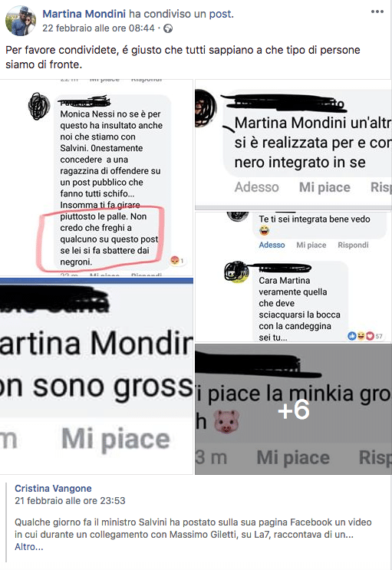Image resolution: width=392 pixels, height=570 pixels.
Task: Click the heart-eyes reaction on red-outlined comment
Action: (176, 260)
